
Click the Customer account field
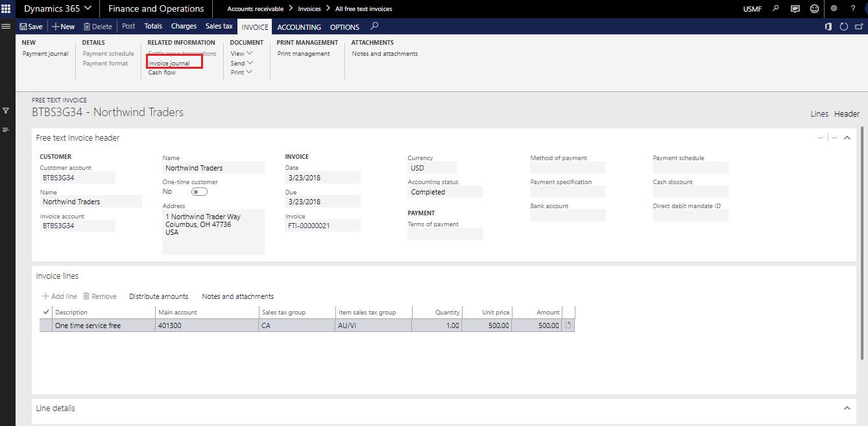coord(78,178)
